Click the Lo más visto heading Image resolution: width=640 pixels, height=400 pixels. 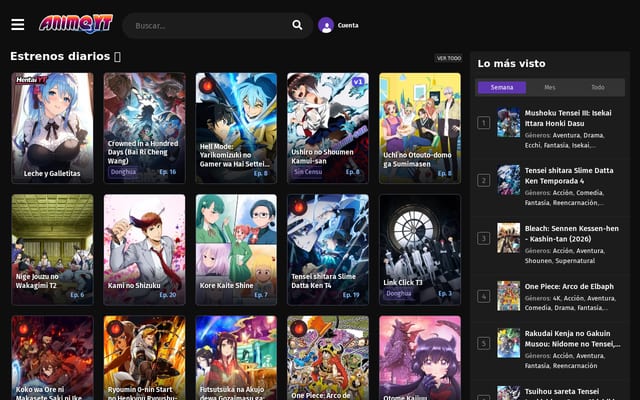coord(511,64)
